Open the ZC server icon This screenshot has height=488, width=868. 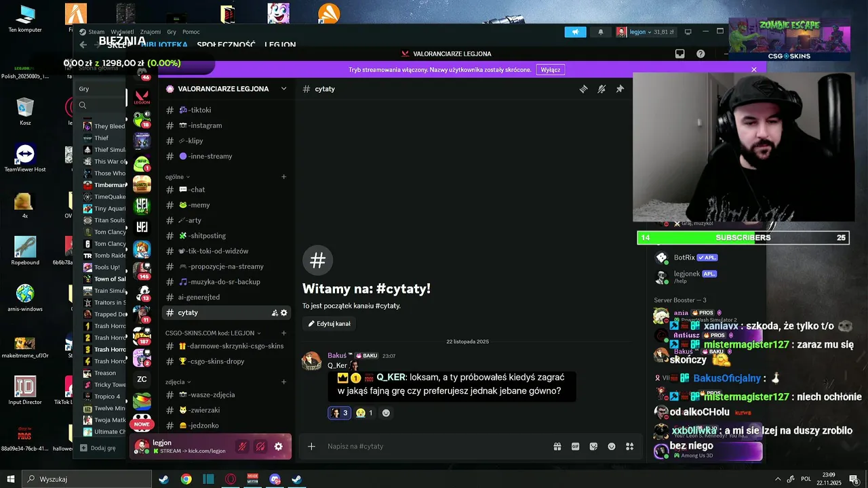[x=142, y=380]
